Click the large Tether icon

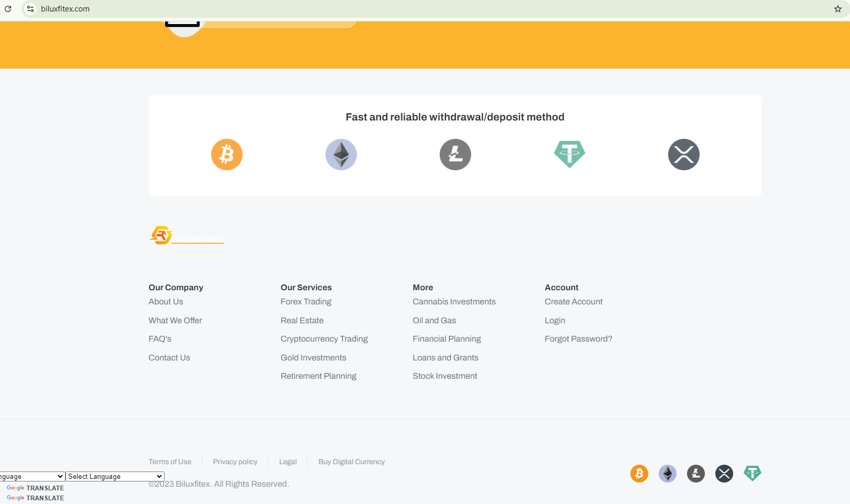(x=570, y=155)
